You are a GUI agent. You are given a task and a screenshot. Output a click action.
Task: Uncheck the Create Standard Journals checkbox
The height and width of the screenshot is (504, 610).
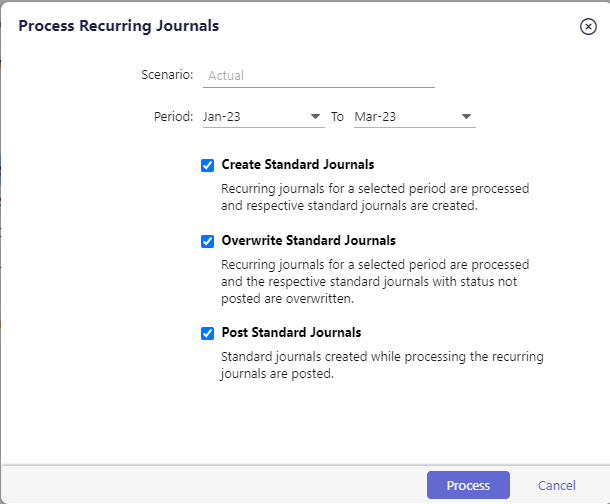207,165
